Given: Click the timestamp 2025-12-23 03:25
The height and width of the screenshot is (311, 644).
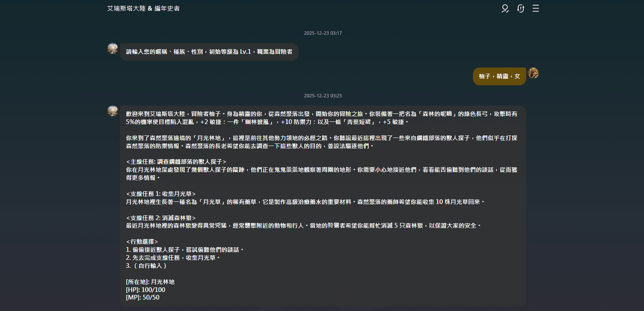Looking at the screenshot, I should 323,95.
